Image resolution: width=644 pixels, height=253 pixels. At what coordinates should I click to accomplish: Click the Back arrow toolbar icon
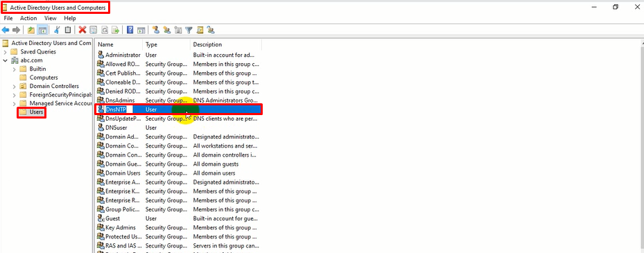[x=6, y=30]
